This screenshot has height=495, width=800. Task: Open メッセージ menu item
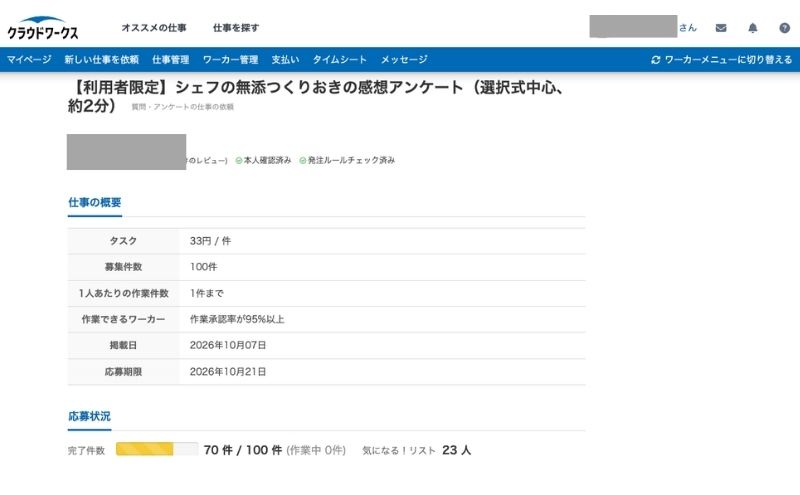point(404,60)
